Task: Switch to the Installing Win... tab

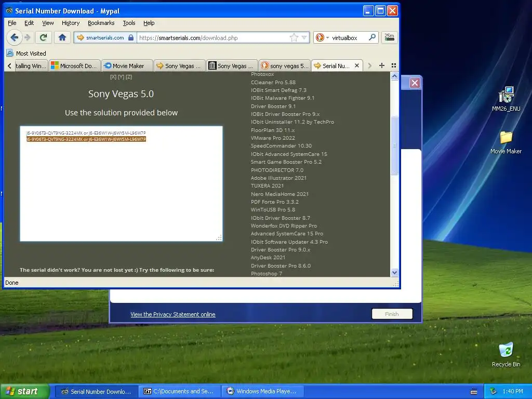Action: coord(31,66)
